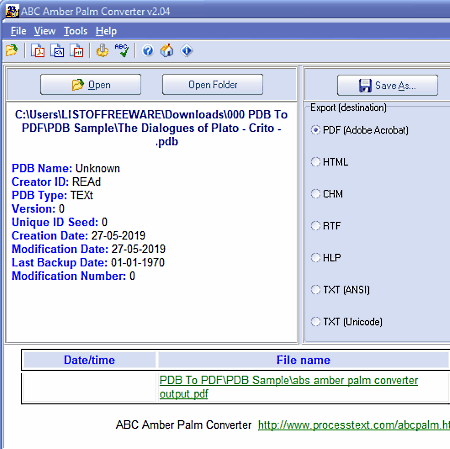Screen dimensions: 450x449
Task: Click the 'Last Backup Date: 01-01-1970' line
Action: point(88,263)
